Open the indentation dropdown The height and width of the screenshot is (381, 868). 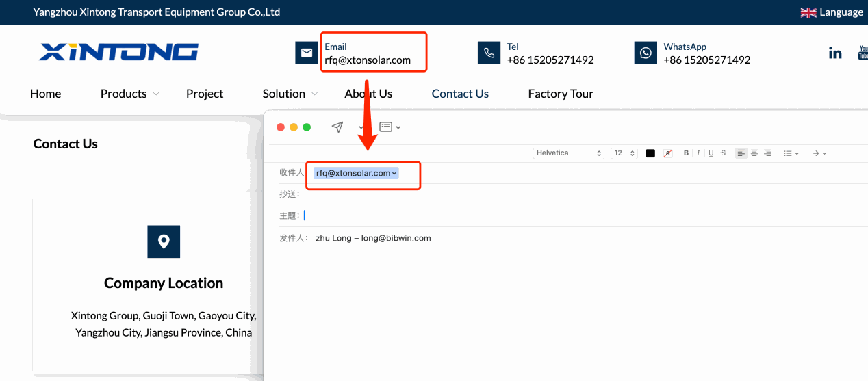[819, 153]
